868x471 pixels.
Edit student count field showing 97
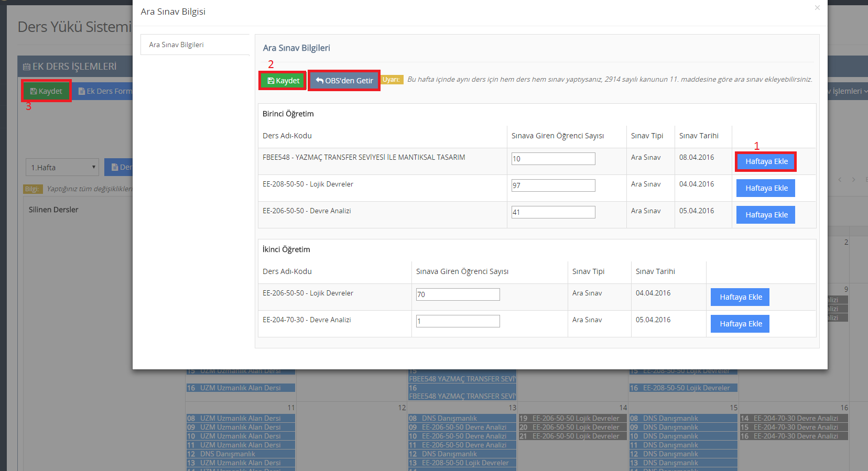(x=553, y=185)
